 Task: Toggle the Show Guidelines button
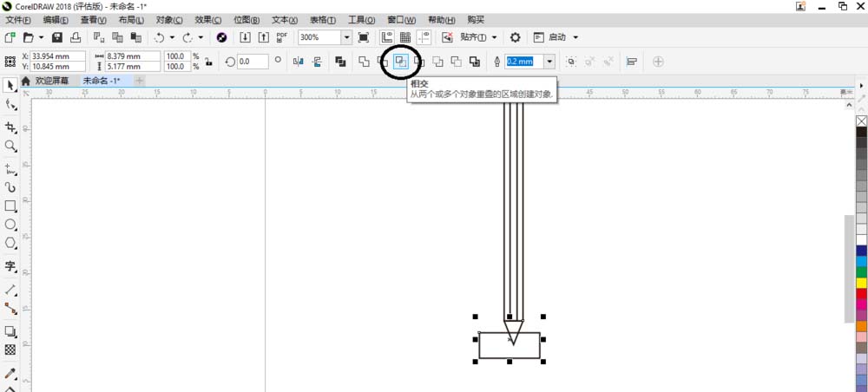424,37
